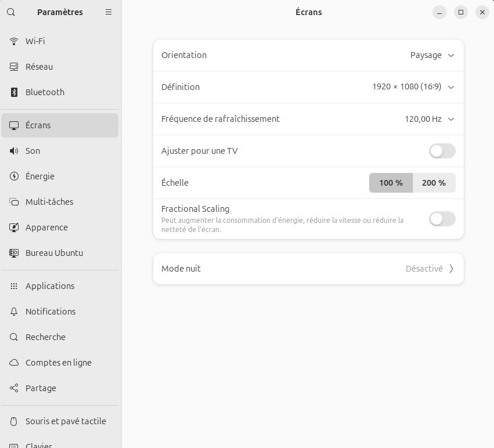Viewport: 494px width, 448px height.
Task: Open the Orientation dropdown showing Paysage
Action: click(432, 55)
